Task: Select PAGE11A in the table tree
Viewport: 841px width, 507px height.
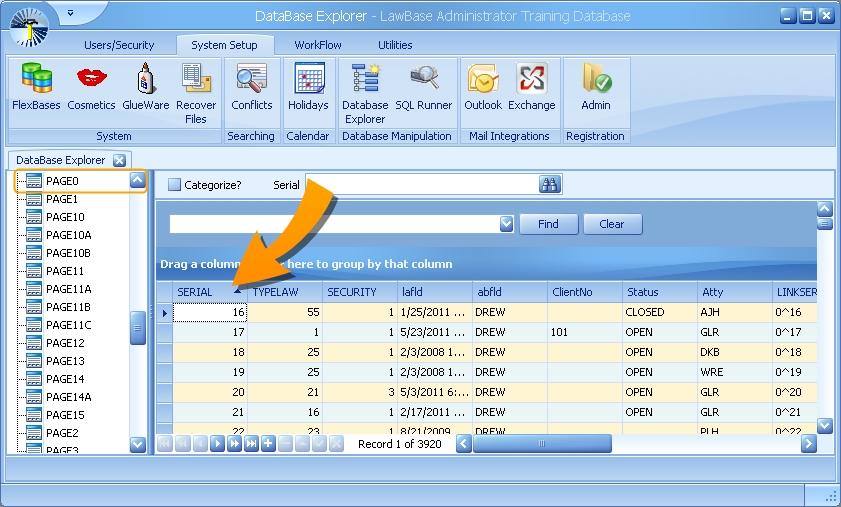Action: [x=69, y=289]
